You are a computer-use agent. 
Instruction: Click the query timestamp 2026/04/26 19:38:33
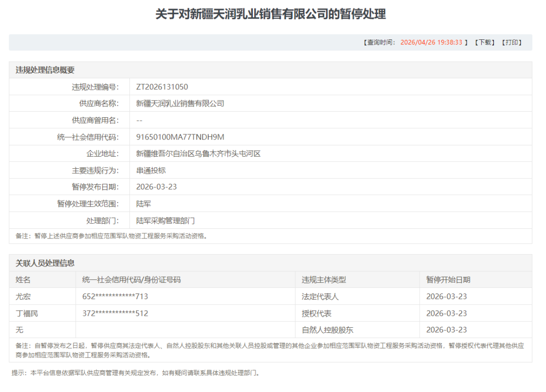(x=431, y=42)
